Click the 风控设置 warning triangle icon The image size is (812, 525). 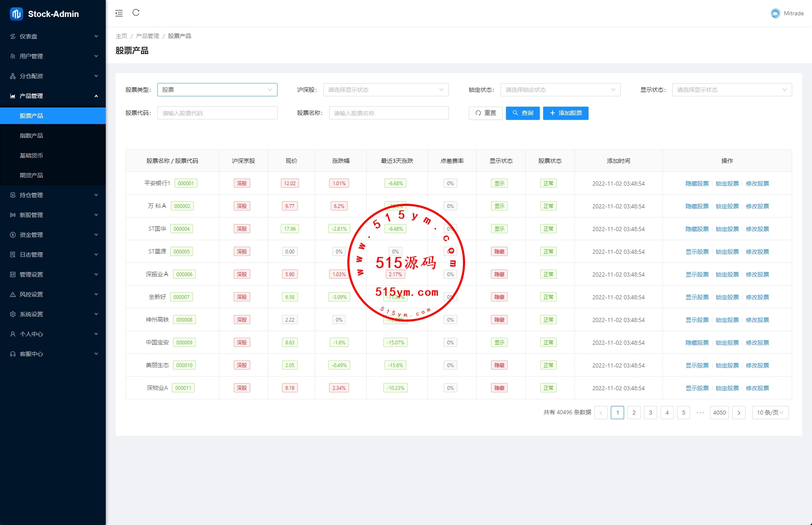[13, 294]
